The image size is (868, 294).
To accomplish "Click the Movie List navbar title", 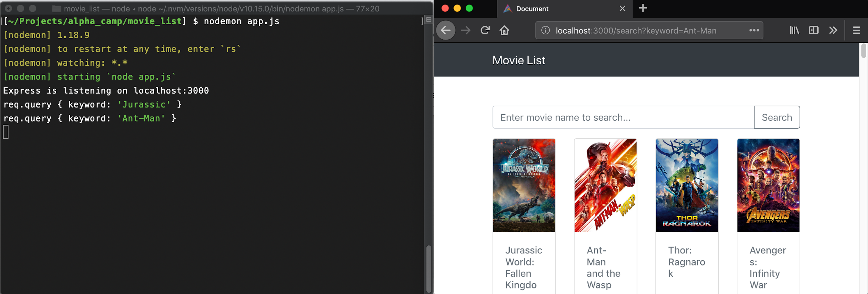I will 518,60.
